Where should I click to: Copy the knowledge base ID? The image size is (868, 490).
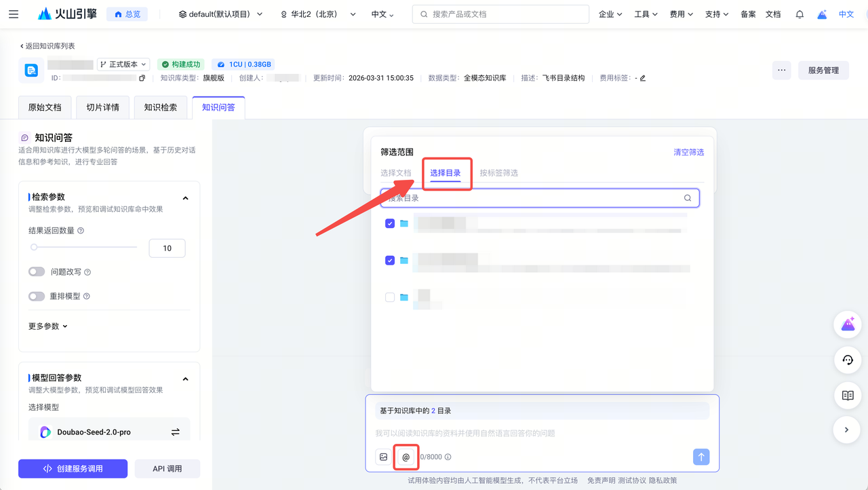tap(142, 78)
